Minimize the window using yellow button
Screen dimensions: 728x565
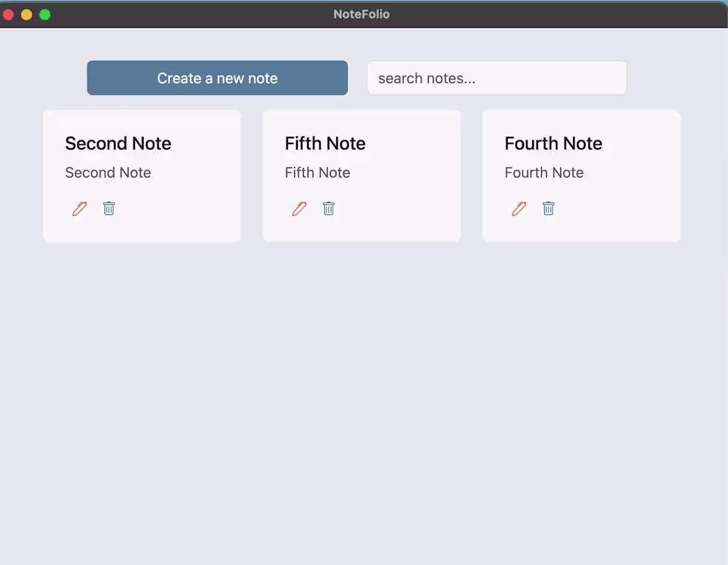coord(26,15)
